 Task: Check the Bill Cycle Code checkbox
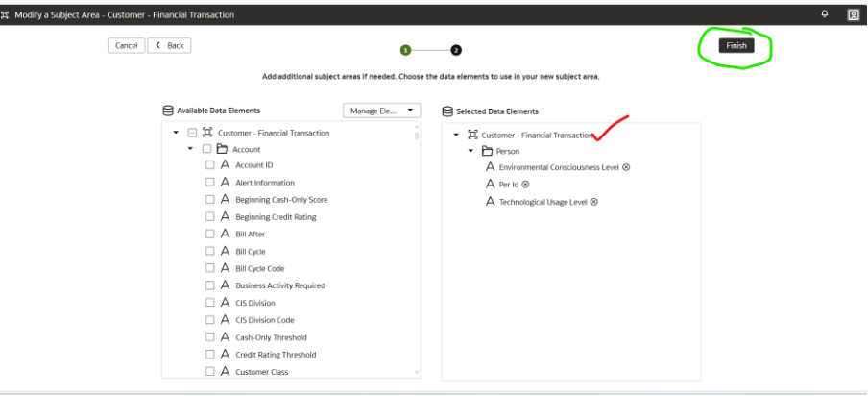click(210, 268)
